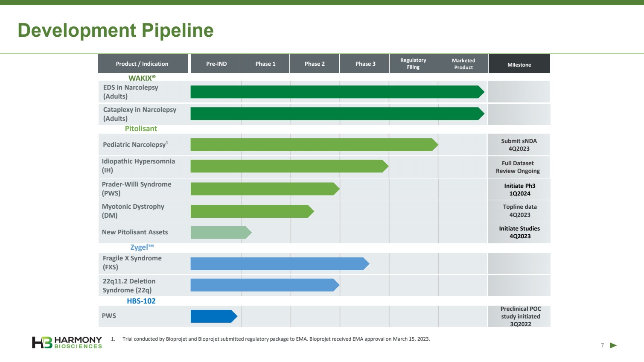Click the "HBS-102" section heading
The height and width of the screenshot is (362, 644).
pyautogui.click(x=141, y=301)
